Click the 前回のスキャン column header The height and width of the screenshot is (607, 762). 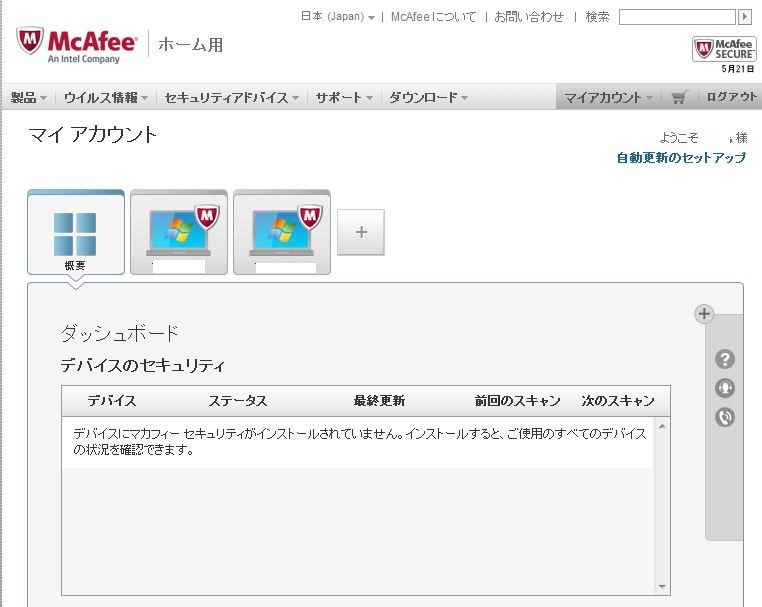[518, 400]
